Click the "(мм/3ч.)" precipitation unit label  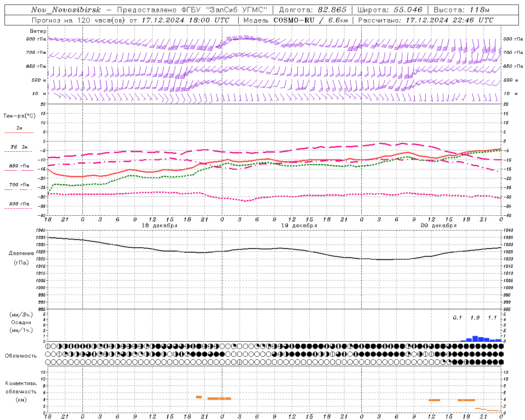click(x=21, y=315)
